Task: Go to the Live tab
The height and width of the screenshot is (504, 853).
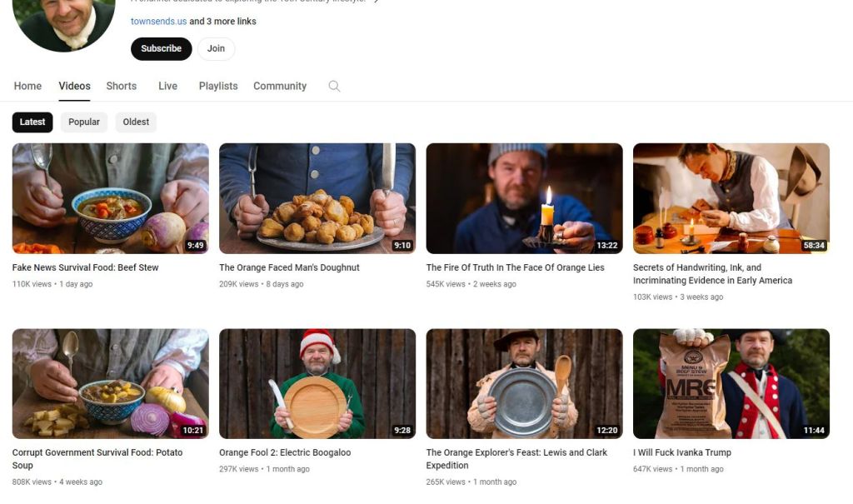Action: point(167,86)
